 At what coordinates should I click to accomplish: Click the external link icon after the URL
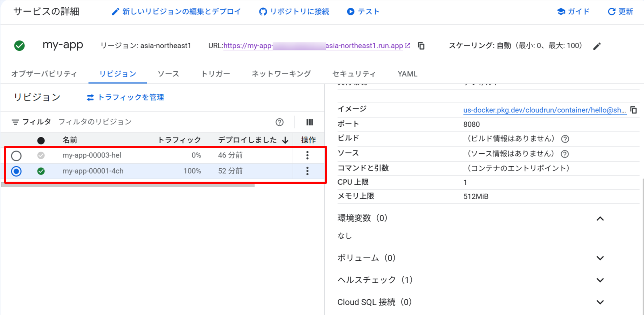(407, 45)
